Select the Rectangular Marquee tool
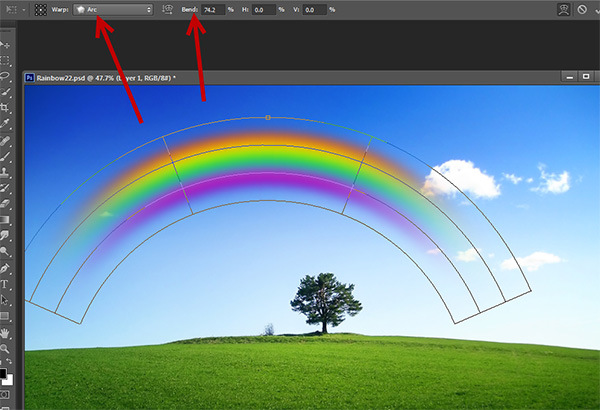 click(x=7, y=60)
